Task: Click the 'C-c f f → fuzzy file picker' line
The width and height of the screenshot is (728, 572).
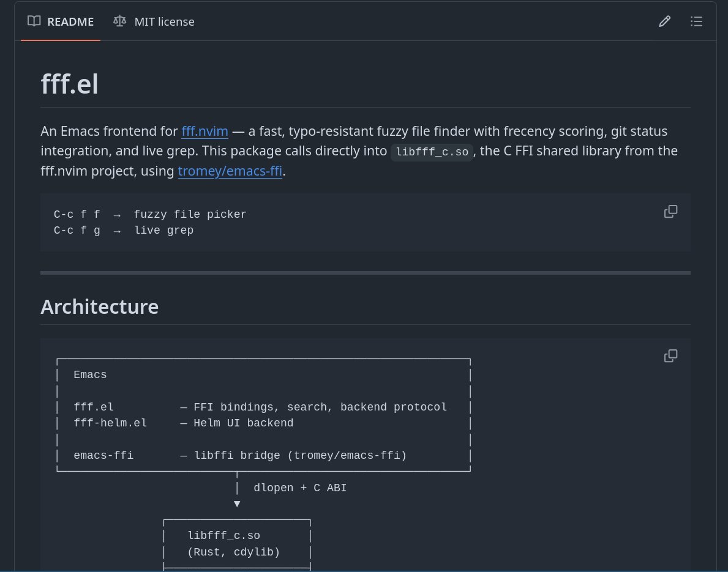Action: pyautogui.click(x=150, y=214)
